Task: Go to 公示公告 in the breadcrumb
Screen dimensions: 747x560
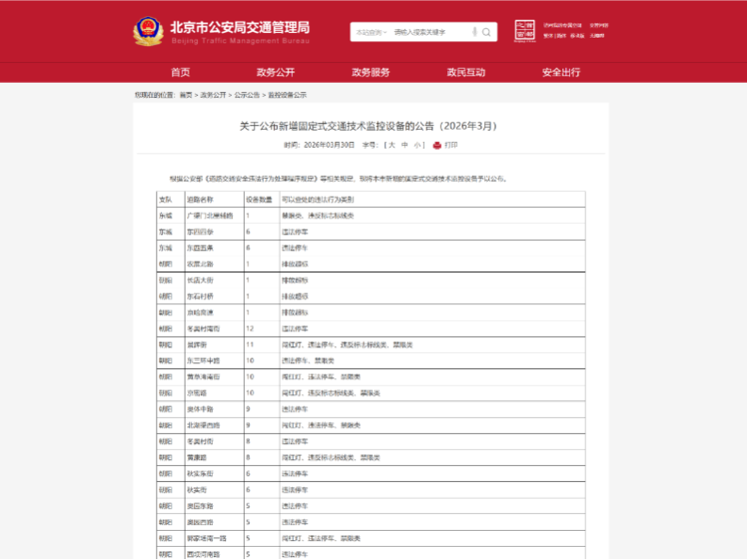Action: coord(247,95)
